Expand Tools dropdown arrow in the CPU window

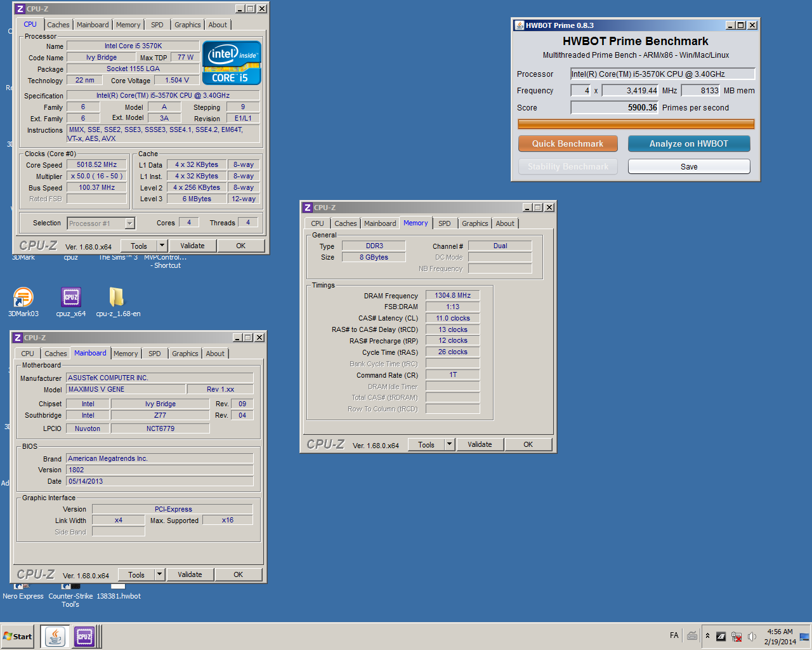[162, 246]
